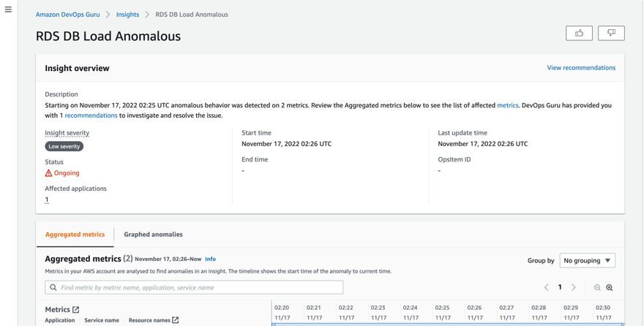This screenshot has height=326, width=644.
Task: Click the external link icon beside Resource names
Action: coord(176,320)
